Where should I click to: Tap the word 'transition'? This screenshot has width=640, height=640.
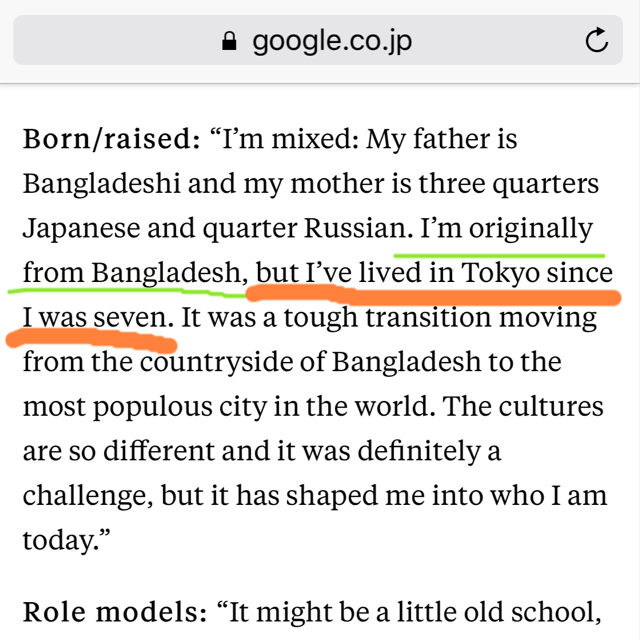428,317
